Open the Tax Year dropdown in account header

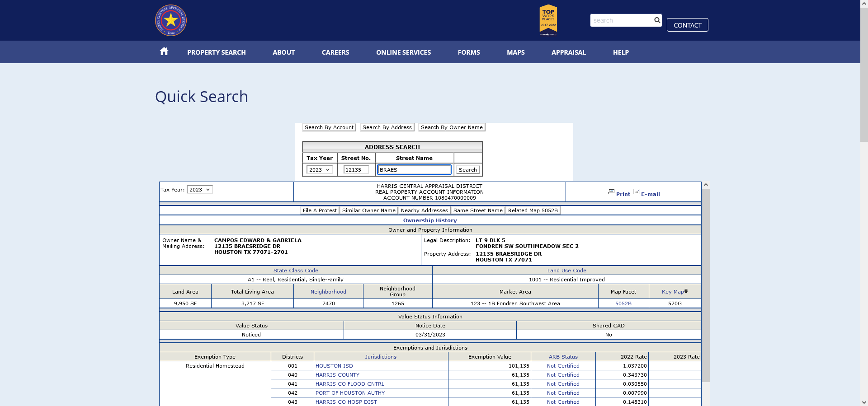pos(199,190)
